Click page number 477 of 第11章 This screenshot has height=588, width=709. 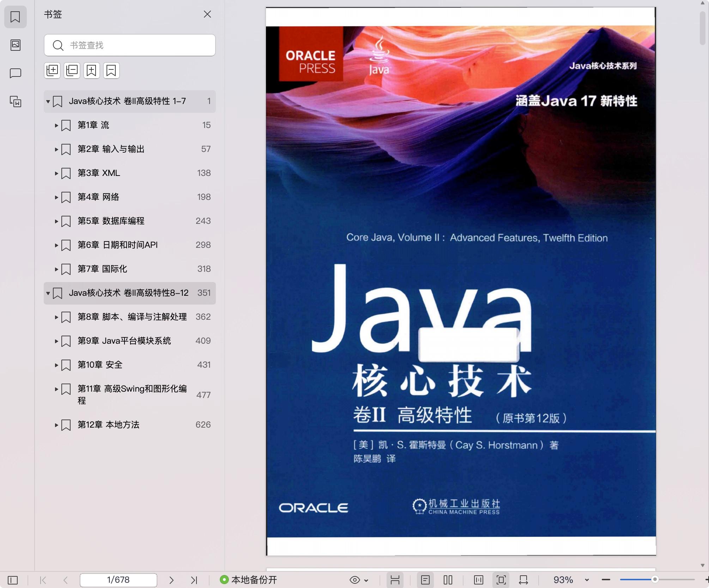(x=204, y=395)
